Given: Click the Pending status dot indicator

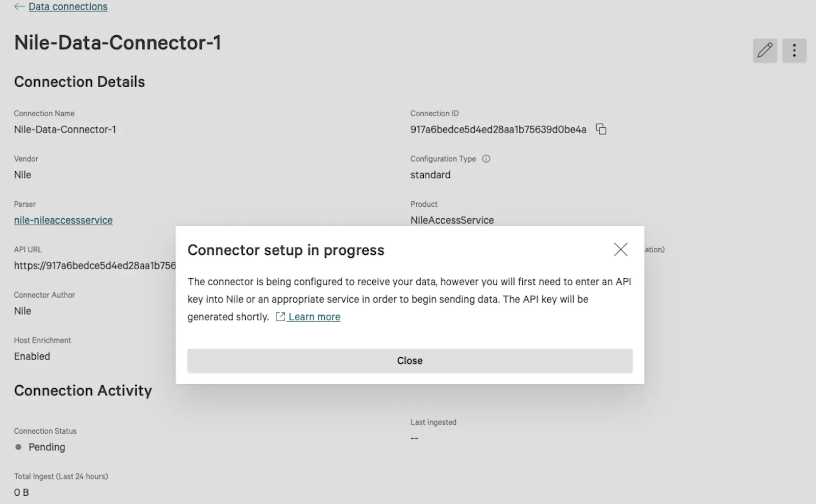Looking at the screenshot, I should [x=18, y=447].
